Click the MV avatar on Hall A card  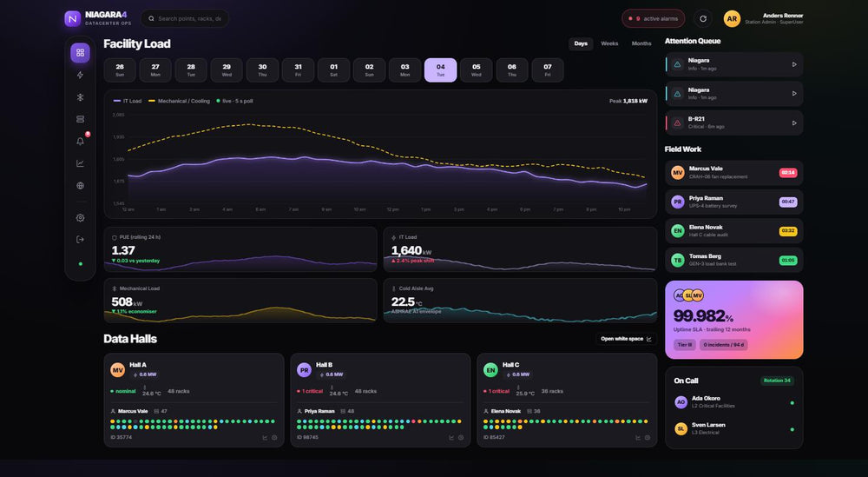[x=117, y=369]
